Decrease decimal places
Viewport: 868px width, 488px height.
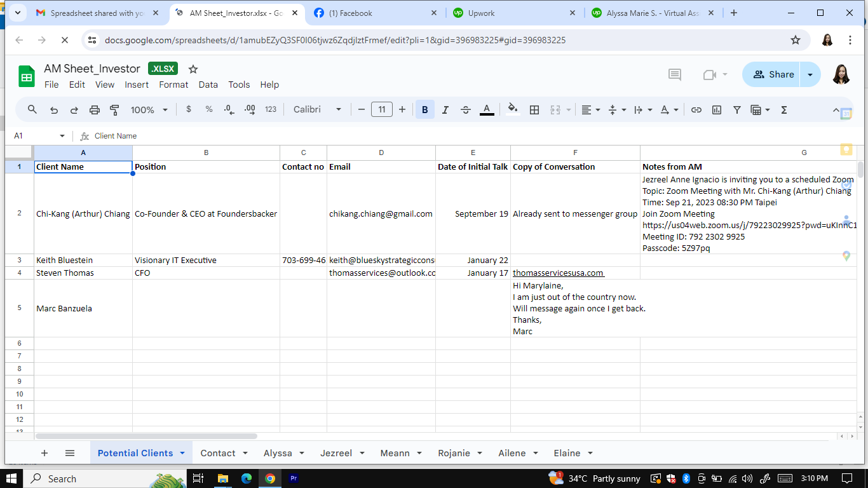[229, 109]
